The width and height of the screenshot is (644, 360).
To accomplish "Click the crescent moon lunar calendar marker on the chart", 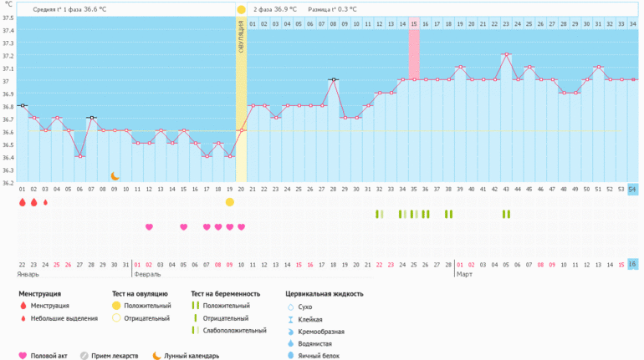I will click(115, 176).
